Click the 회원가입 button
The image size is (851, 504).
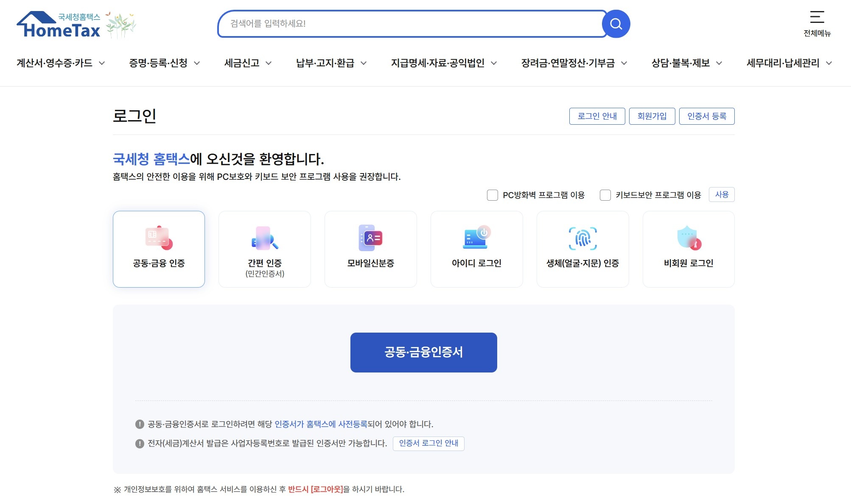[652, 116]
